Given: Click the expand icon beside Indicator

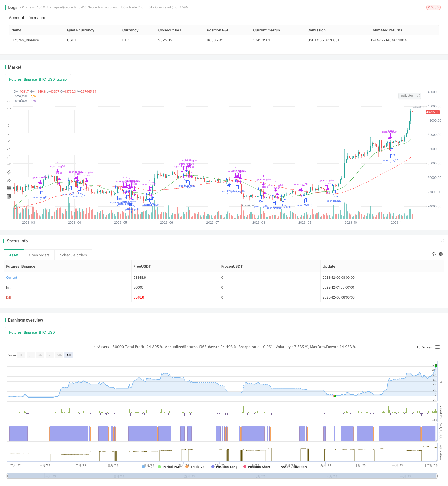Looking at the screenshot, I should pos(418,96).
